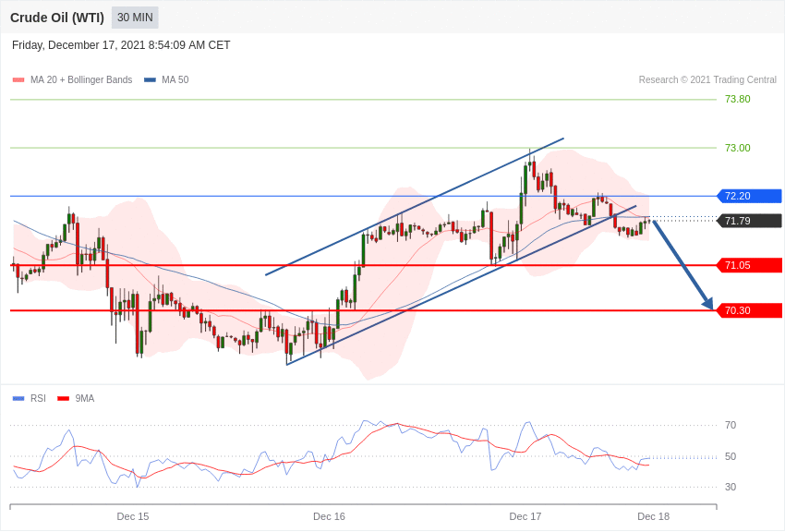
Task: Click the blue 72.20 pivot price tag
Action: click(x=750, y=196)
